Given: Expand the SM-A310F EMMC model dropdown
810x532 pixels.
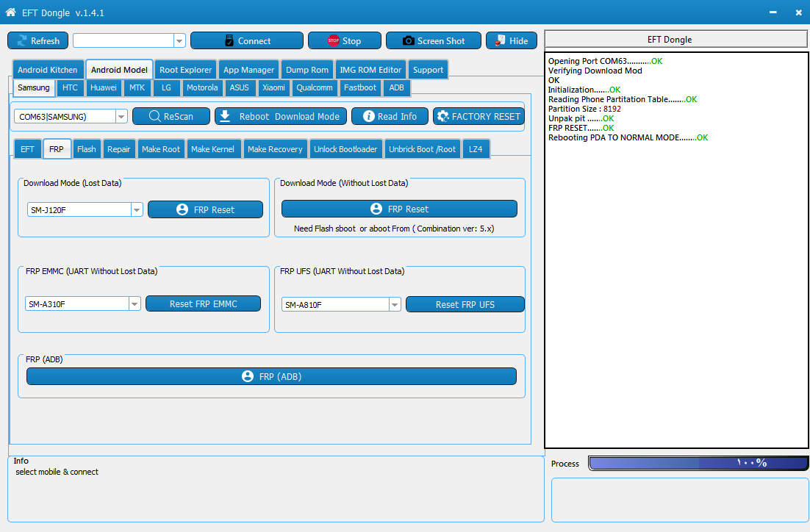Looking at the screenshot, I should tap(135, 303).
